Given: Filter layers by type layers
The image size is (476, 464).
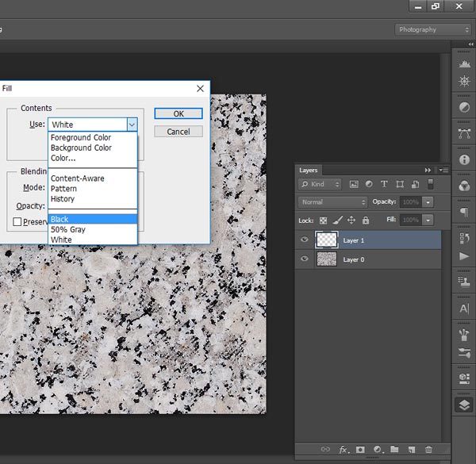Looking at the screenshot, I should (385, 184).
